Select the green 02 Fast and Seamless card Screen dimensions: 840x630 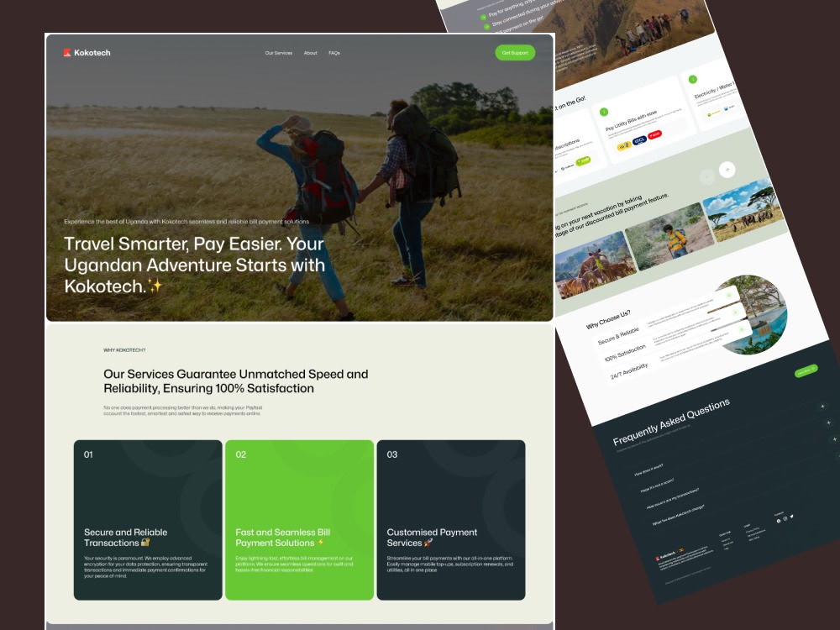pos(300,520)
